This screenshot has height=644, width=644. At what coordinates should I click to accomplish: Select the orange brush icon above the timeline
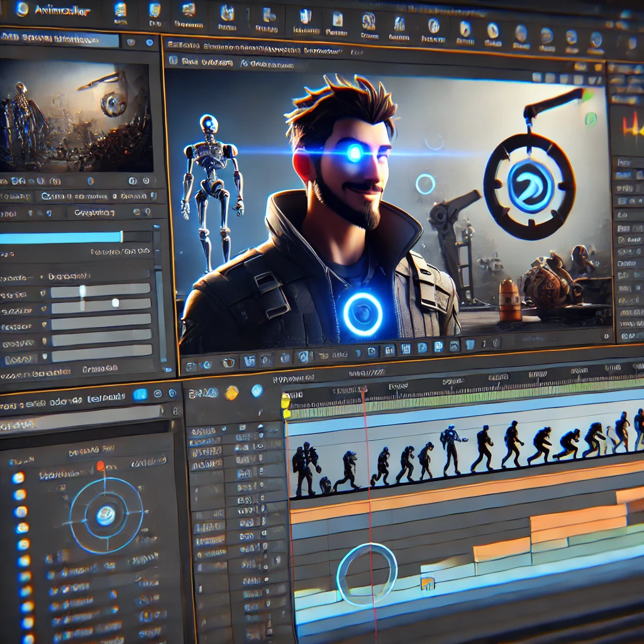coord(231,393)
